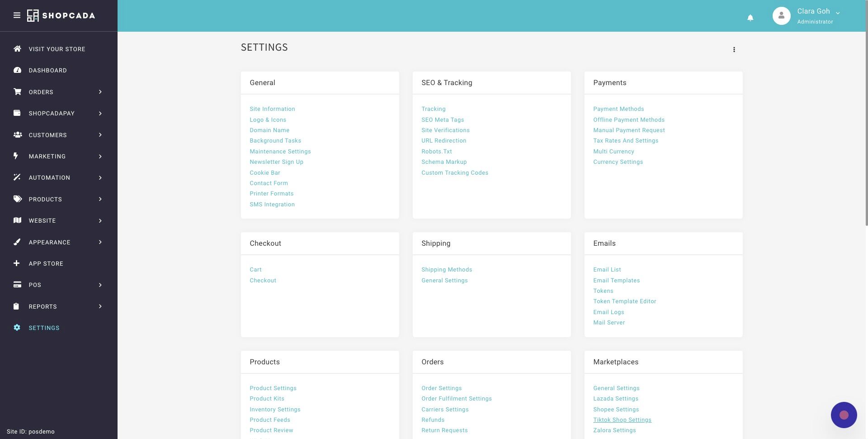The width and height of the screenshot is (868, 439).
Task: Open Visit Your Store menu item
Action: 57,49
